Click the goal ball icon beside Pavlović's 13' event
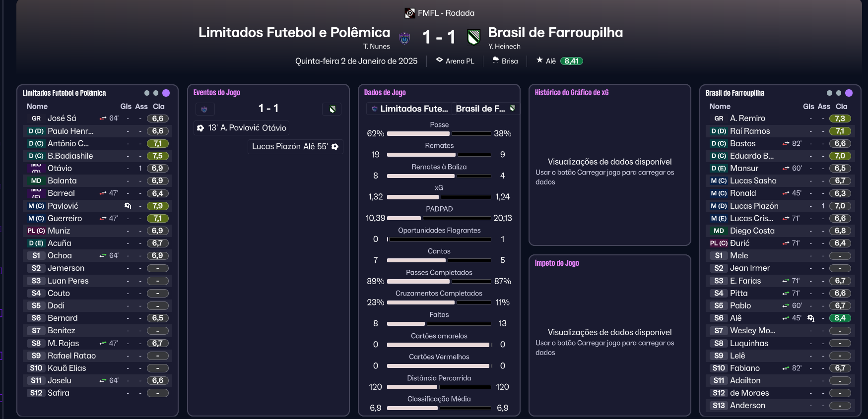Viewport: 868px width, 419px height. [200, 127]
